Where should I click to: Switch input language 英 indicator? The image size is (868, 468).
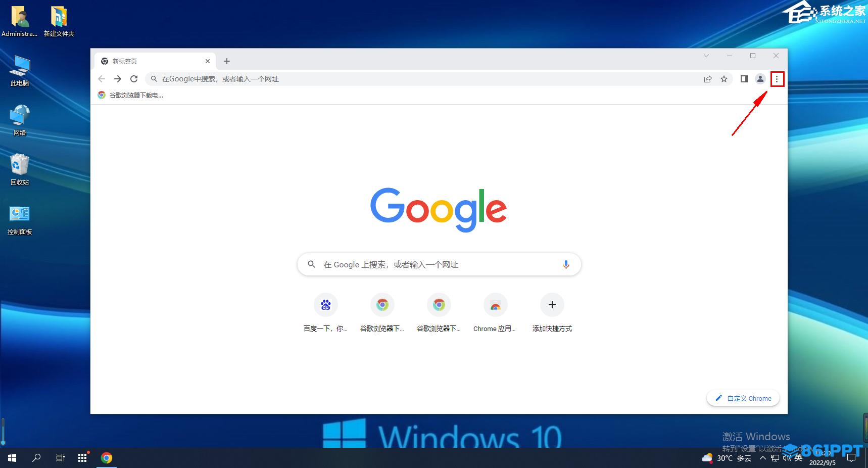(798, 458)
